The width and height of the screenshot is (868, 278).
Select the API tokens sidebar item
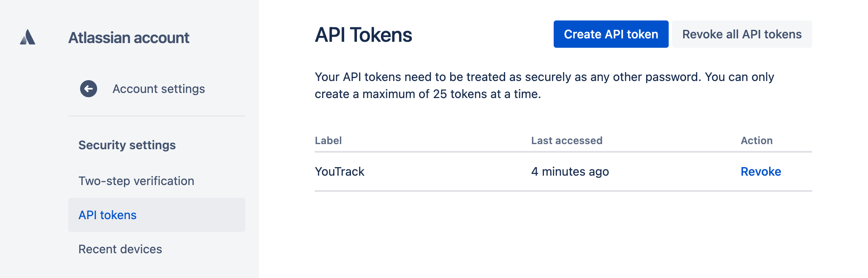[107, 215]
